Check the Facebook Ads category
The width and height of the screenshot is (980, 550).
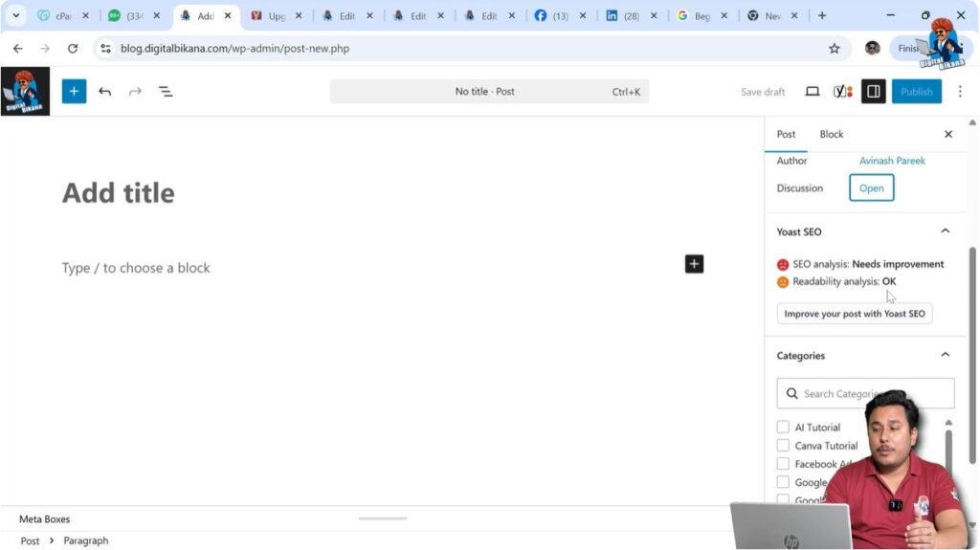coord(783,464)
